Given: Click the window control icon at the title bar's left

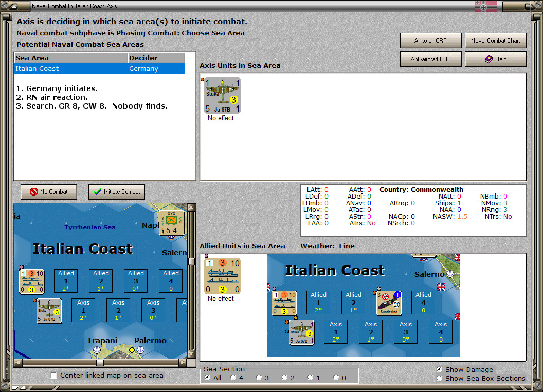Looking at the screenshot, I should [x=14, y=6].
